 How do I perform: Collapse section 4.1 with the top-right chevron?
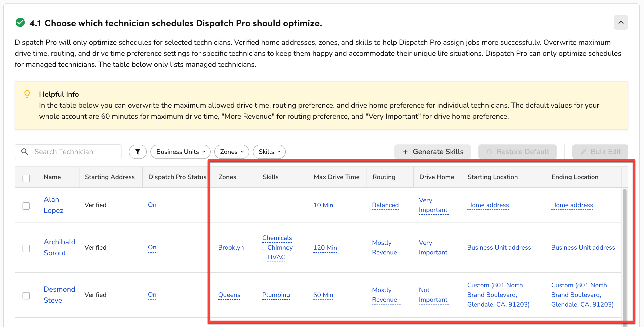point(621,22)
